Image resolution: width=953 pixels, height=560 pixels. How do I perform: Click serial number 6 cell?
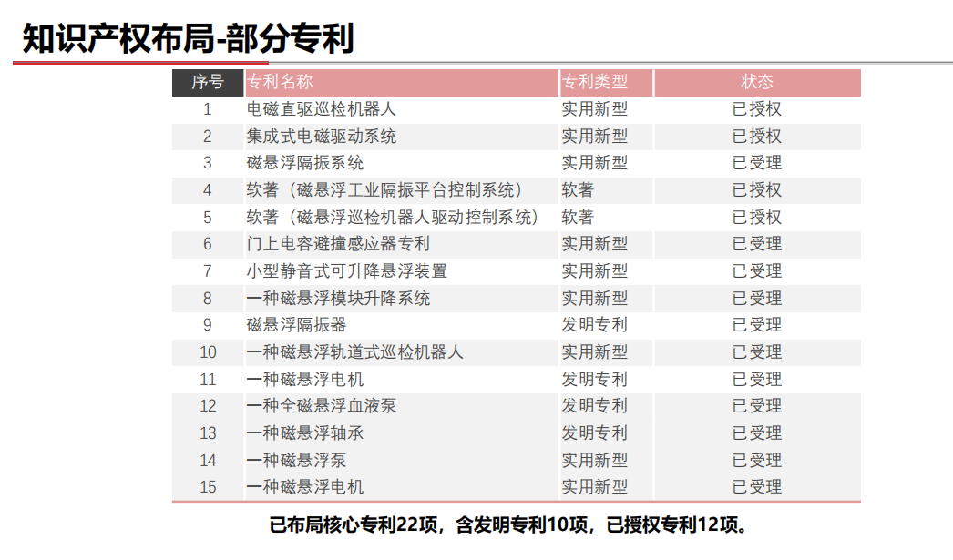tap(208, 244)
